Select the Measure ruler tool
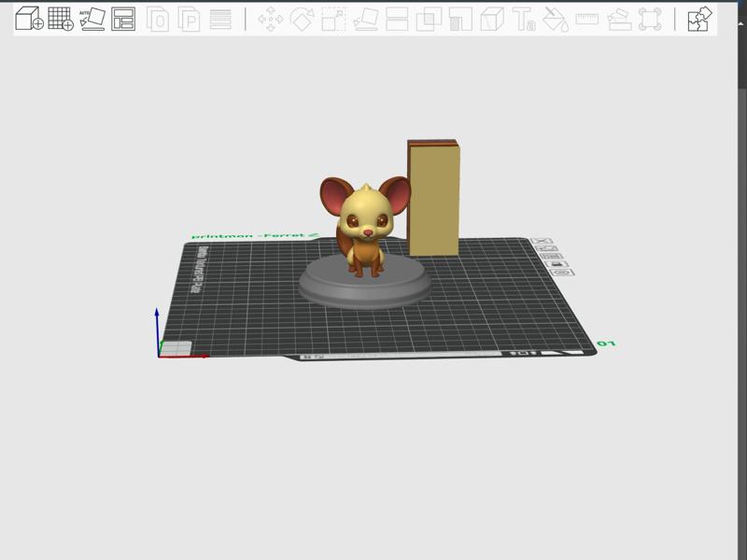The width and height of the screenshot is (747, 560). click(586, 19)
